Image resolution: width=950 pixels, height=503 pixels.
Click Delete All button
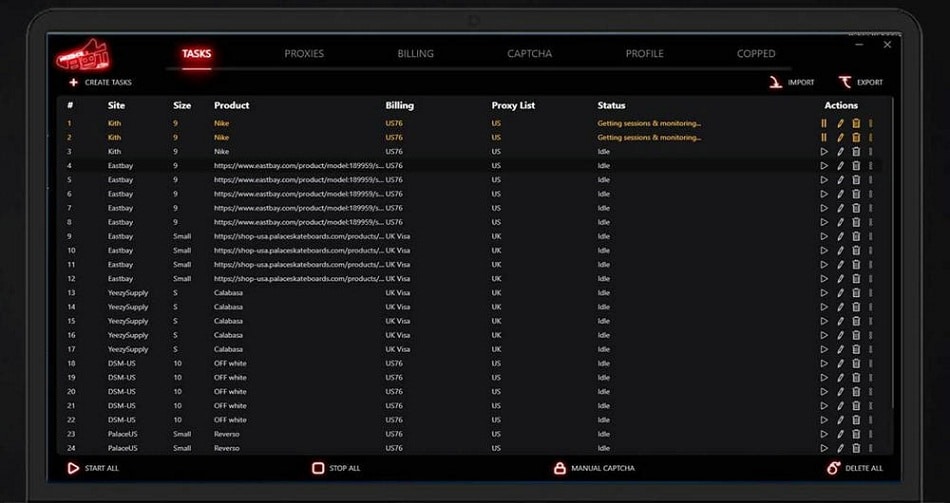point(855,468)
